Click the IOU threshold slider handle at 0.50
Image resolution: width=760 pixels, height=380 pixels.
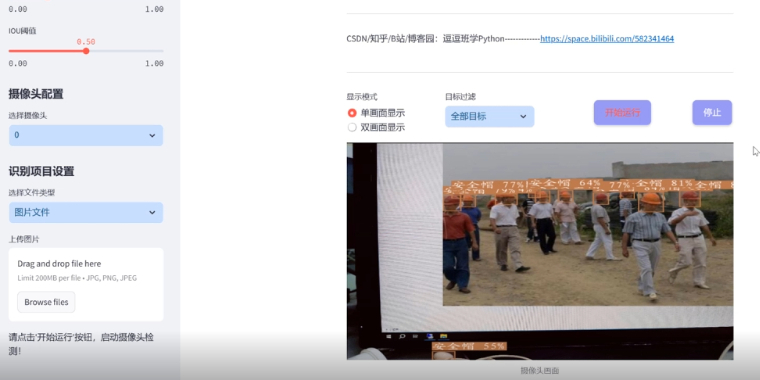pos(86,51)
